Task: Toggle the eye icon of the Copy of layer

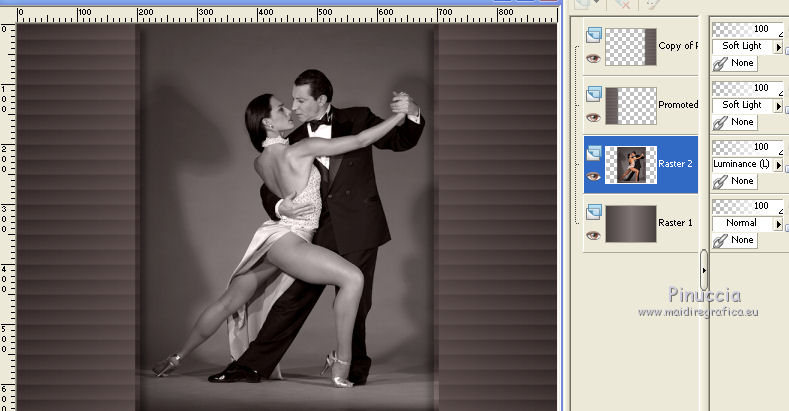Action: click(593, 58)
